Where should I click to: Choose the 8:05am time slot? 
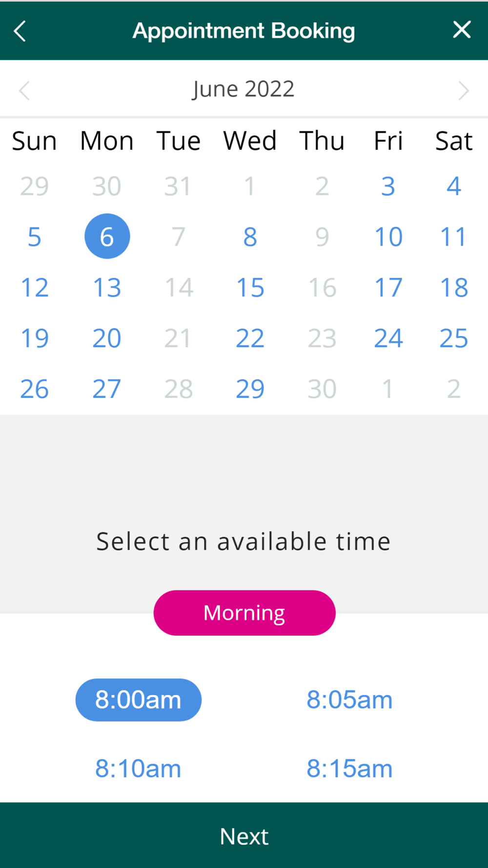click(x=349, y=700)
